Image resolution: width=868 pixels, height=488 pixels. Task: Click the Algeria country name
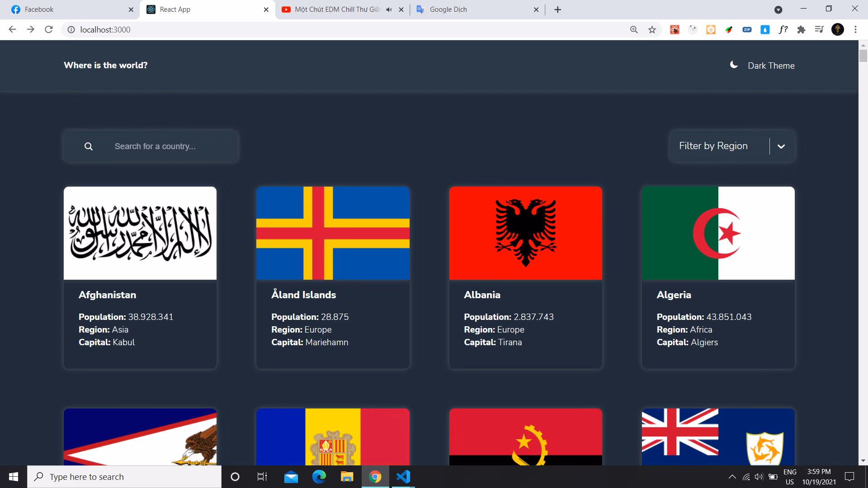tap(674, 295)
